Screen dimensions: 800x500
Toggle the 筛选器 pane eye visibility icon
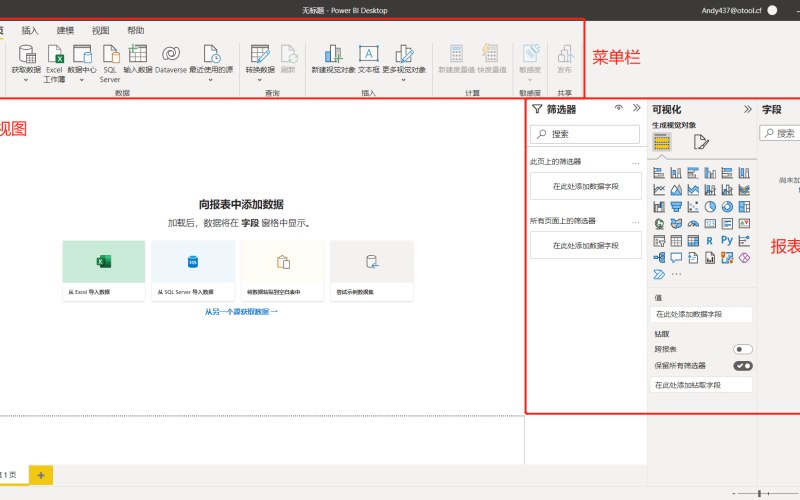[619, 108]
